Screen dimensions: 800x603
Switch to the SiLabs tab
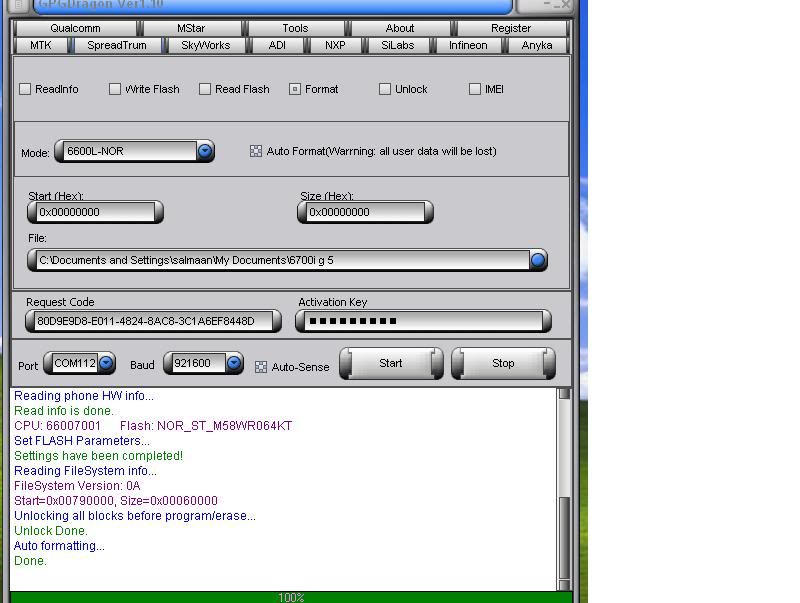tap(398, 45)
